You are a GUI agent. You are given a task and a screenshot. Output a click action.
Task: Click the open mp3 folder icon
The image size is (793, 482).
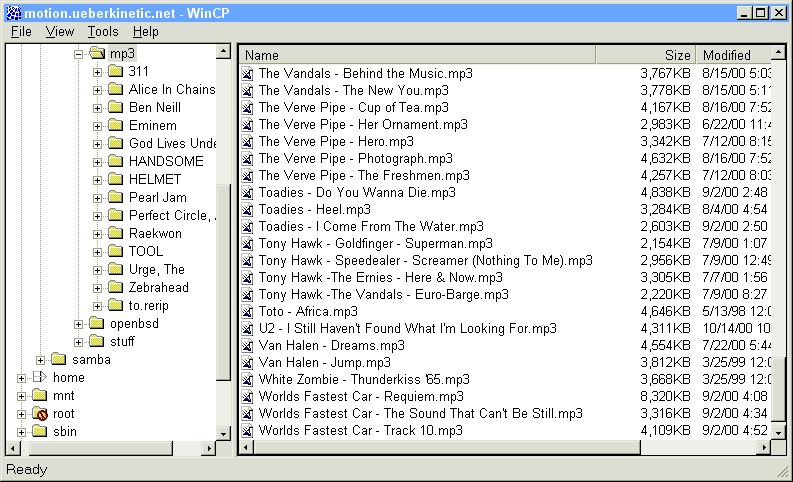96,54
